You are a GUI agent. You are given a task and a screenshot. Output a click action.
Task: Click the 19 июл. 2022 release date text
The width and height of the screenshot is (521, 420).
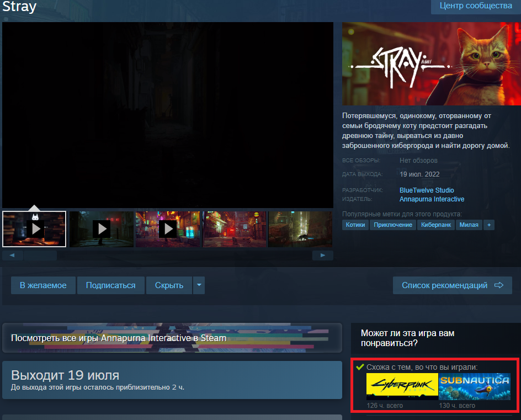click(419, 174)
